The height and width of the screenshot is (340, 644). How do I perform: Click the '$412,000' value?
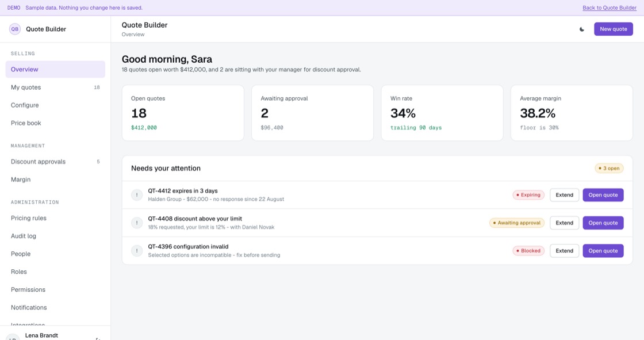coord(144,128)
